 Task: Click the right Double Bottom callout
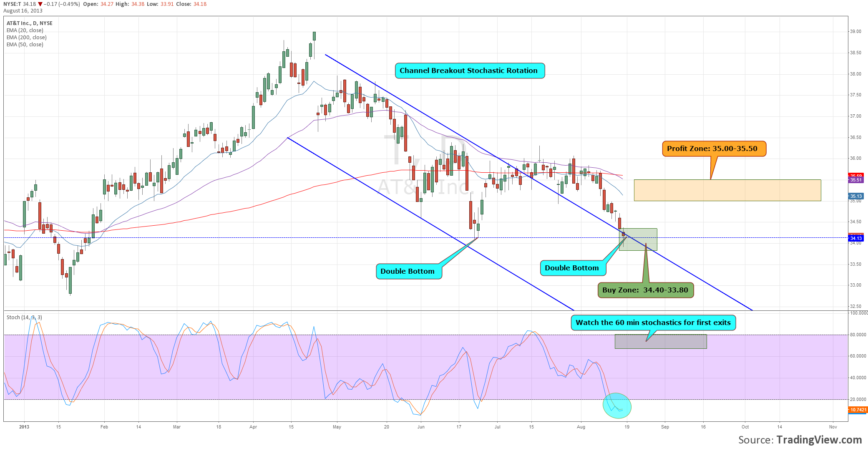[x=572, y=268]
